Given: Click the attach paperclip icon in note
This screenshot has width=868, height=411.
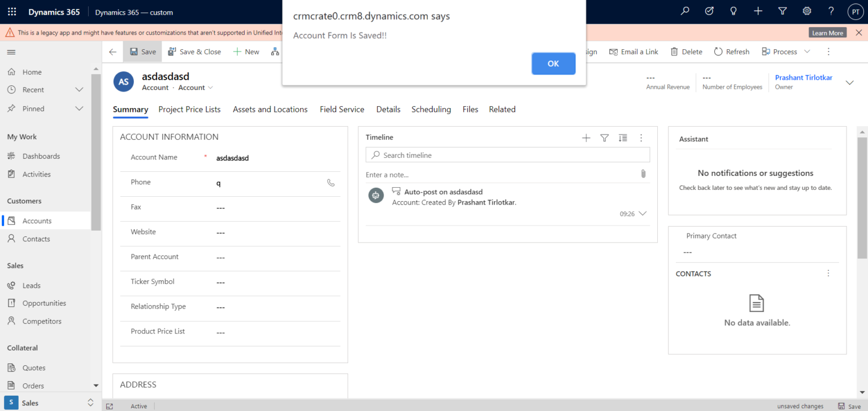Looking at the screenshot, I should coord(643,174).
